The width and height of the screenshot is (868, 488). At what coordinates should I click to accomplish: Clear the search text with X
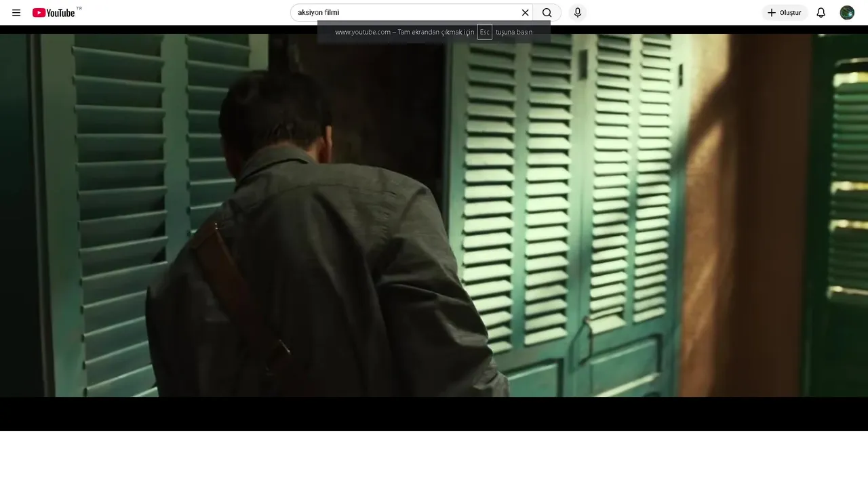[x=525, y=13]
